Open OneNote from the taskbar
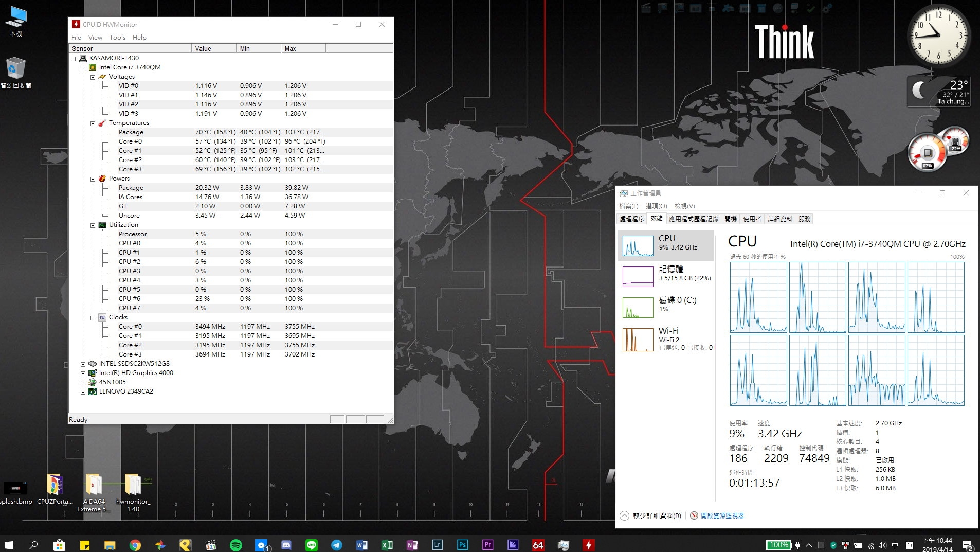This screenshot has width=980, height=552. click(x=412, y=545)
